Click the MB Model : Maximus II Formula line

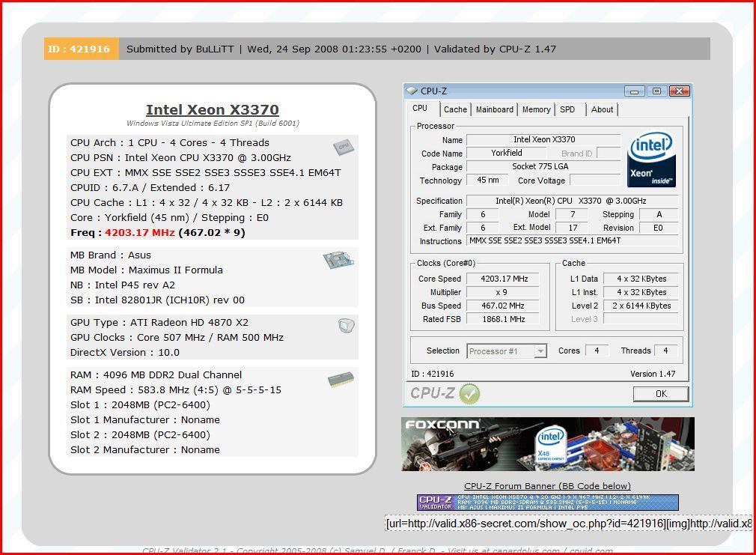tap(147, 270)
